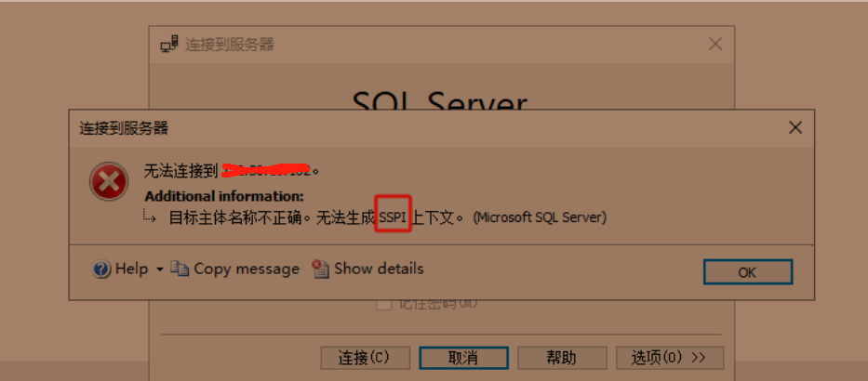Click the (Microsoft SQL Server) source text
The height and width of the screenshot is (381, 868).
pos(540,217)
